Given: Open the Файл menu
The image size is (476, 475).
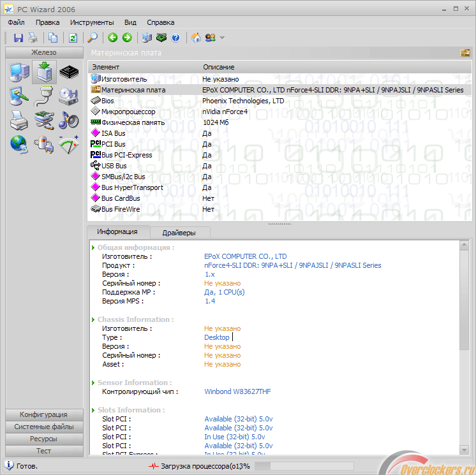Looking at the screenshot, I should click(16, 22).
